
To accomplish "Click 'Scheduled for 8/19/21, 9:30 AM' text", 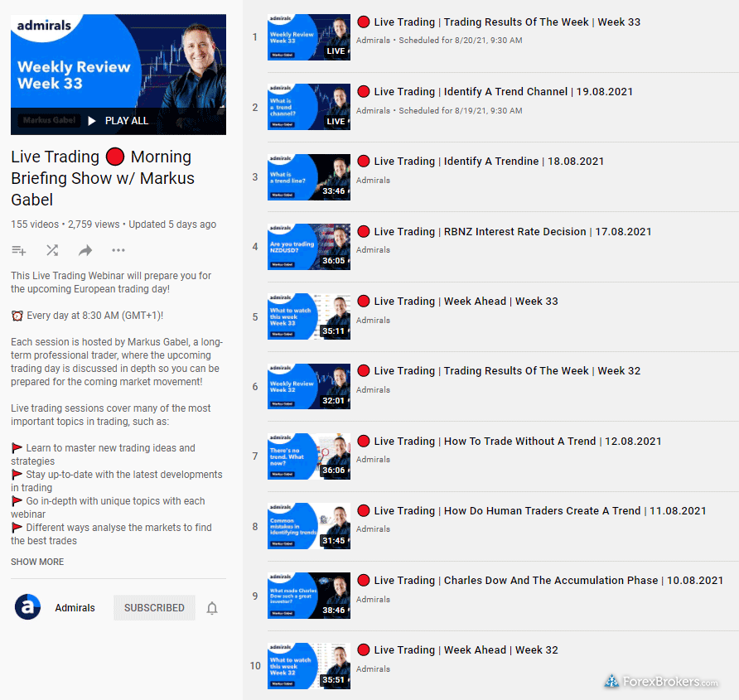I will [x=461, y=111].
